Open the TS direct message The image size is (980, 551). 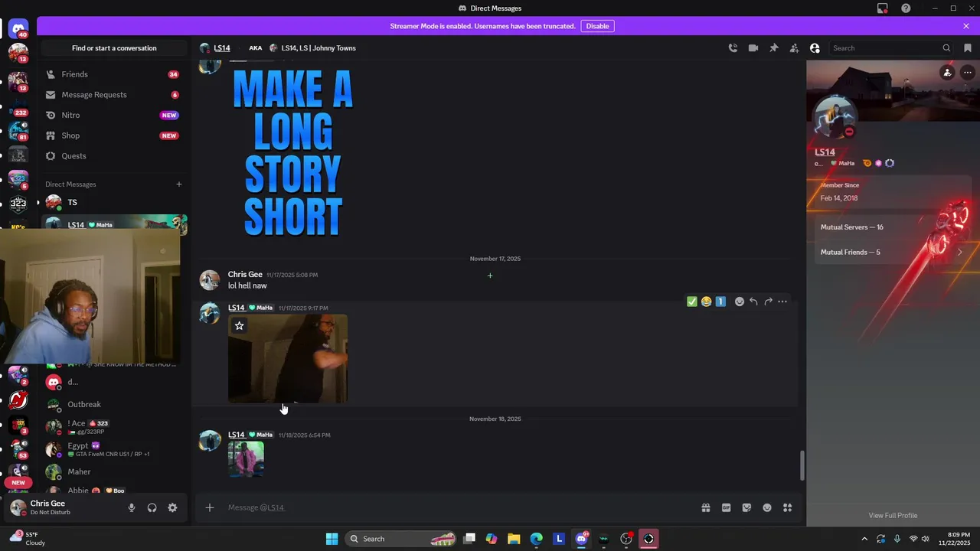coord(113,202)
